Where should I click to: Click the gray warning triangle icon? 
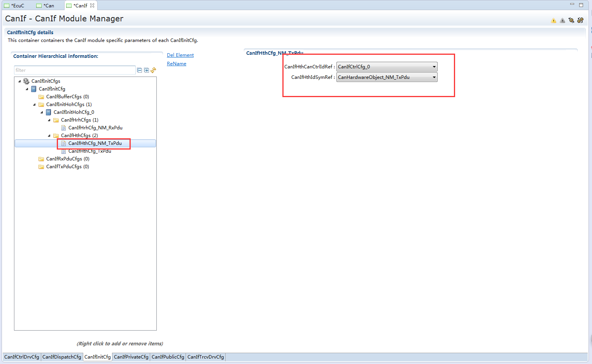click(x=562, y=21)
